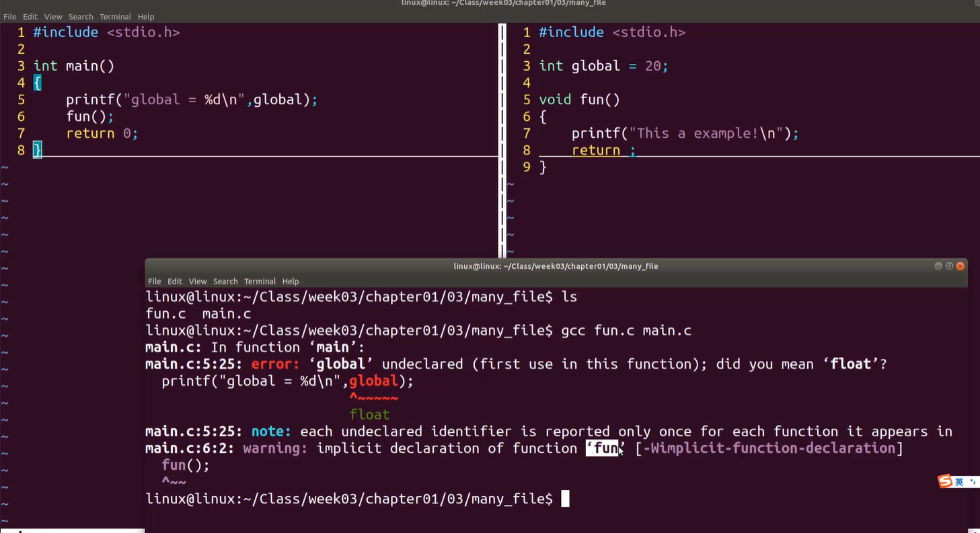Open Search menu in the front gcc terminal window
This screenshot has width=980, height=533.
point(225,282)
